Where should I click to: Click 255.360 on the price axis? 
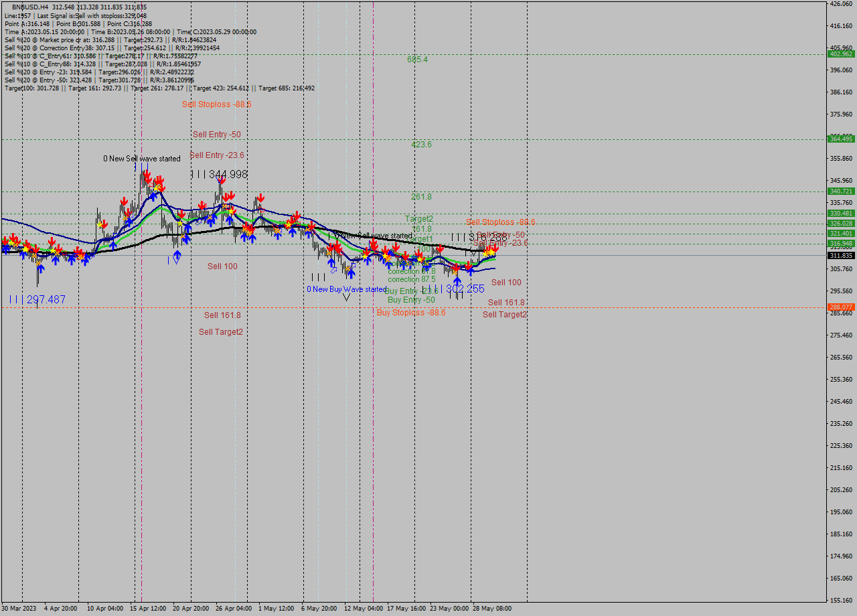pos(841,379)
